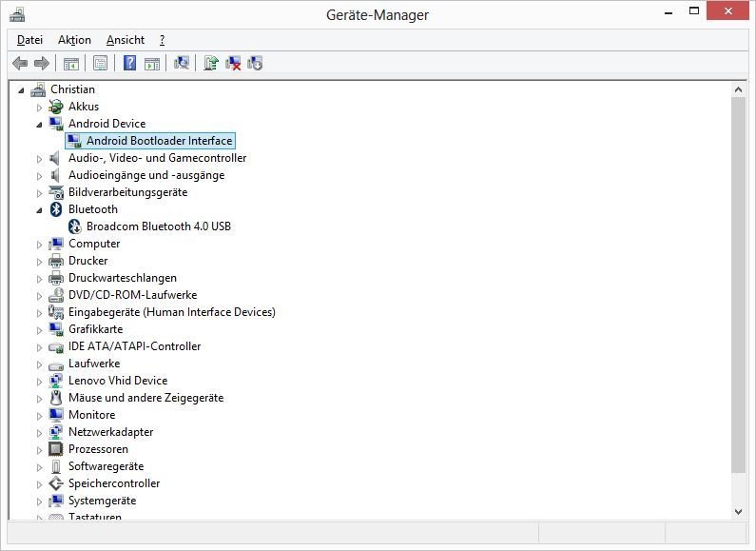Expand the Systemgeräte category
This screenshot has width=756, height=551.
pos(40,502)
